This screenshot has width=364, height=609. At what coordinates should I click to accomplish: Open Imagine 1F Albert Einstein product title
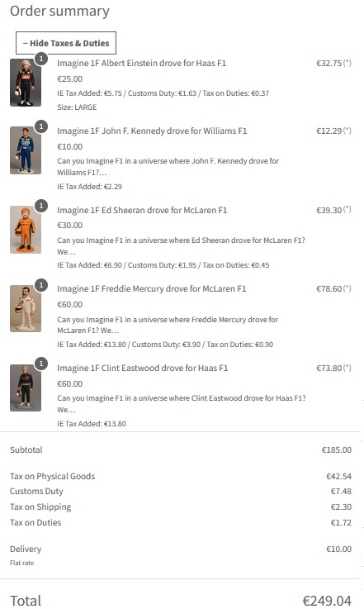point(141,63)
